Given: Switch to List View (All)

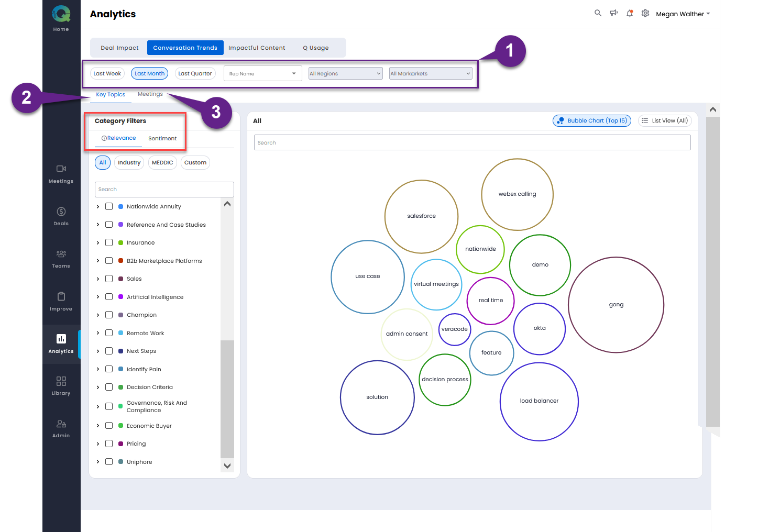Looking at the screenshot, I should pyautogui.click(x=665, y=120).
